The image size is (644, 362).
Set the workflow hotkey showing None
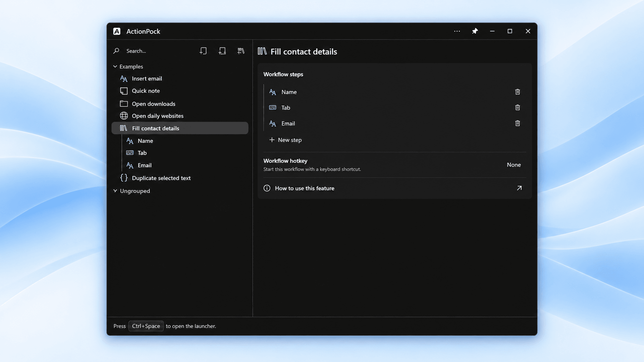(514, 165)
